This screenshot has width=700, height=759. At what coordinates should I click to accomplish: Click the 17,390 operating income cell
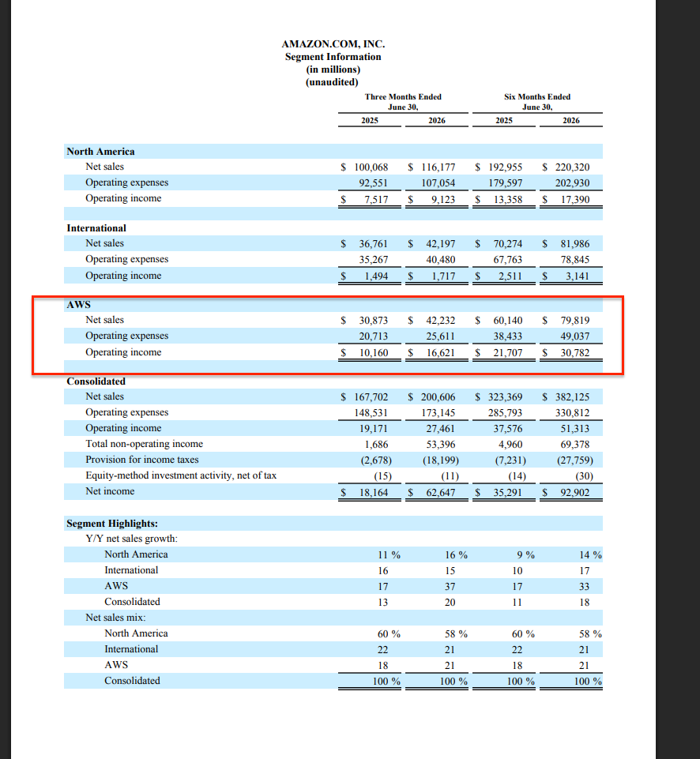point(575,200)
